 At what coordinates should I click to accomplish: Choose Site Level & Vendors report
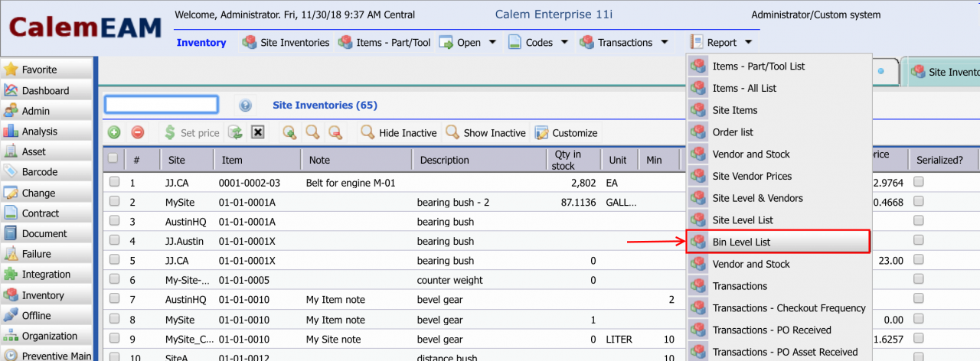tap(779, 198)
